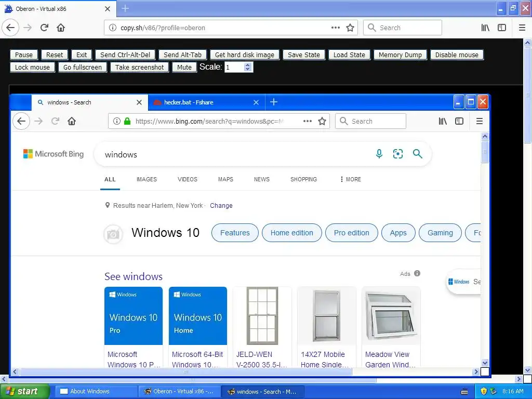Open home page in outer Firefox window
Image resolution: width=532 pixels, height=399 pixels.
(61, 28)
